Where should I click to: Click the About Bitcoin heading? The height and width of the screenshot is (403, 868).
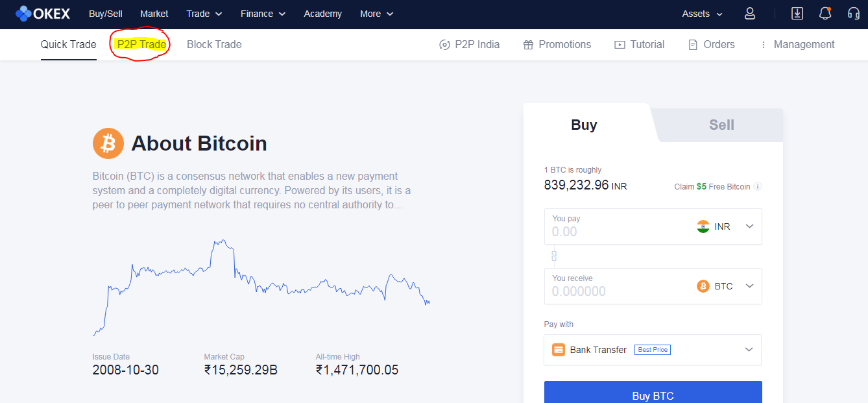pyautogui.click(x=199, y=143)
